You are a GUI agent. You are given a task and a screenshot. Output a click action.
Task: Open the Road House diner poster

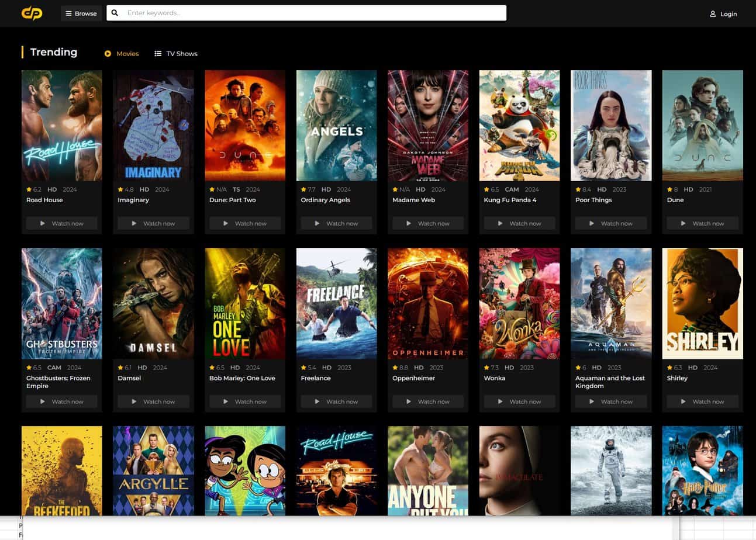click(x=336, y=470)
